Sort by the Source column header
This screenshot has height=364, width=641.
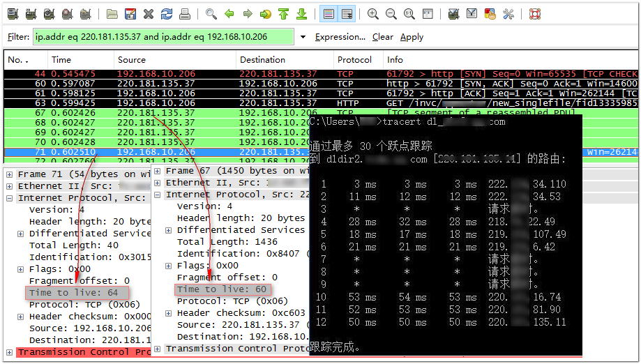(x=174, y=60)
